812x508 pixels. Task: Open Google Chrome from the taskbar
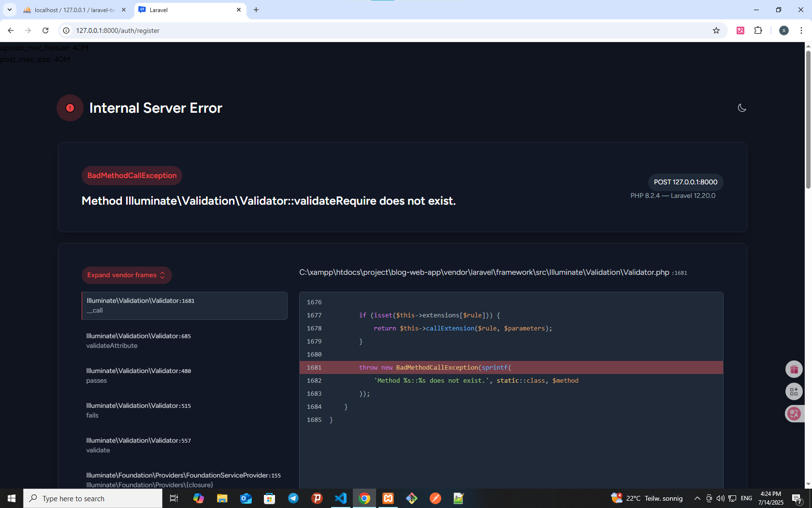364,498
